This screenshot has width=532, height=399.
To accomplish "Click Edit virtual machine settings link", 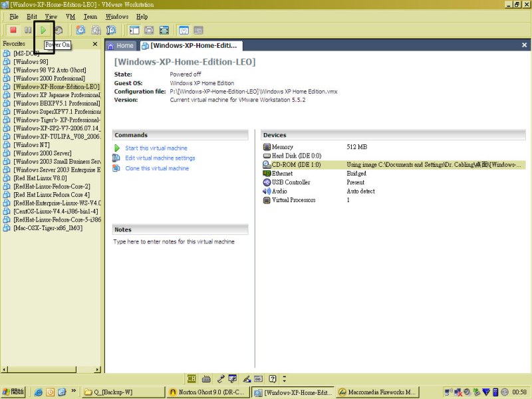I will point(160,158).
